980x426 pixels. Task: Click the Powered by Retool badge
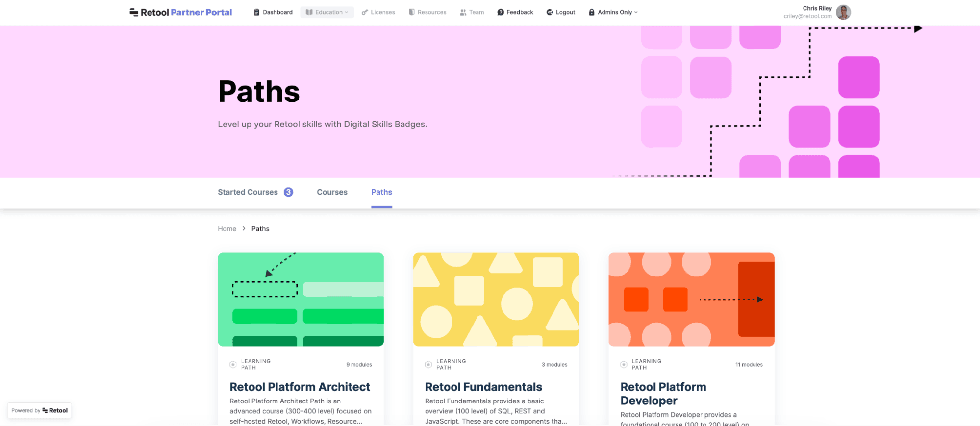click(x=40, y=411)
